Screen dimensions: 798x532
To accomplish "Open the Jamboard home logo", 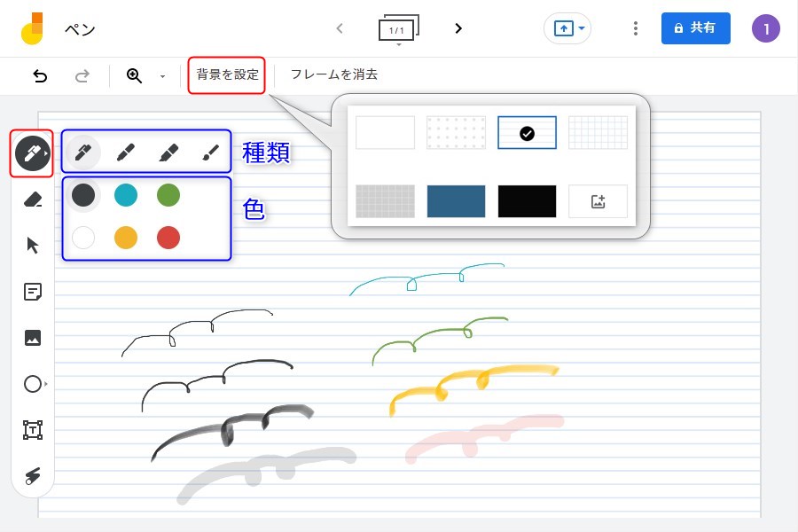I will (x=32, y=28).
